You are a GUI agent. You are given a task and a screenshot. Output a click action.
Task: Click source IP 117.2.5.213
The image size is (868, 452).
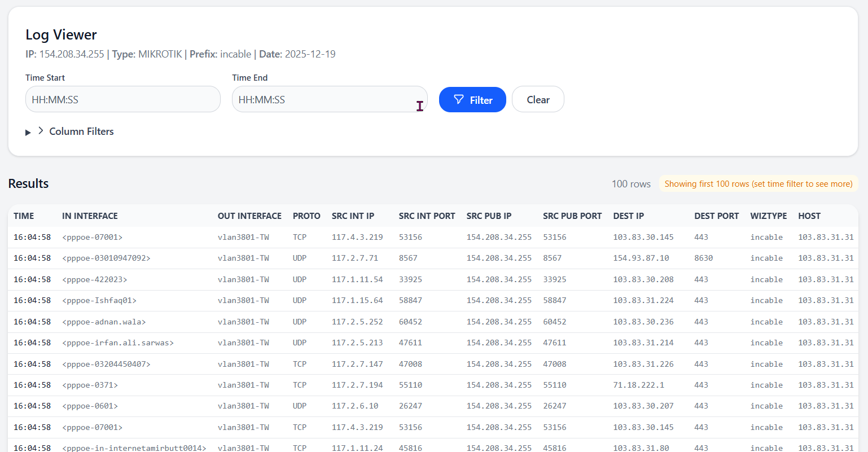point(357,343)
